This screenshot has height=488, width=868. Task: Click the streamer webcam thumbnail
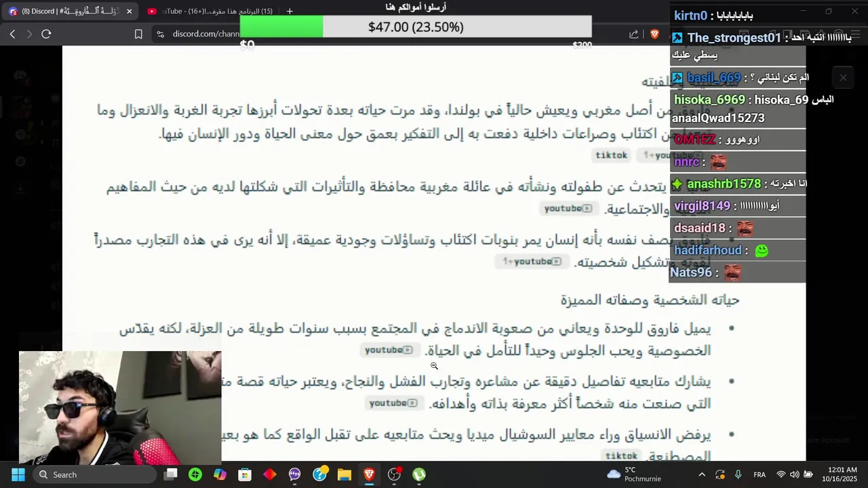(120, 407)
